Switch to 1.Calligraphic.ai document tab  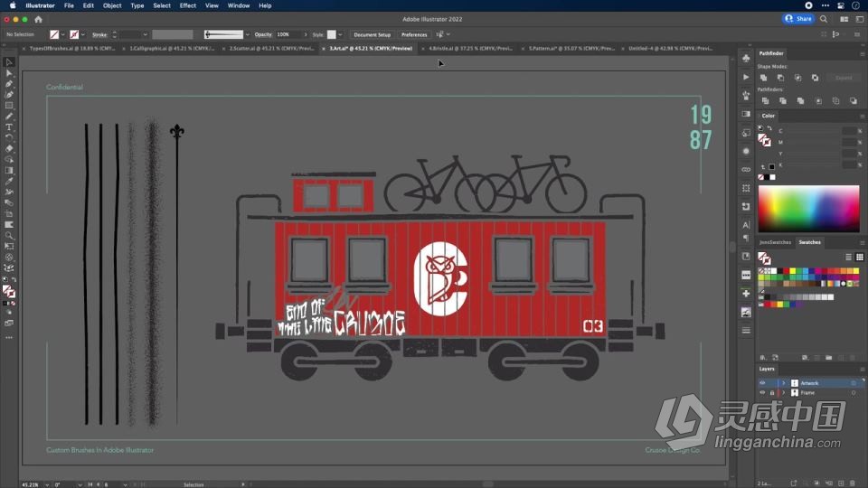(172, 49)
